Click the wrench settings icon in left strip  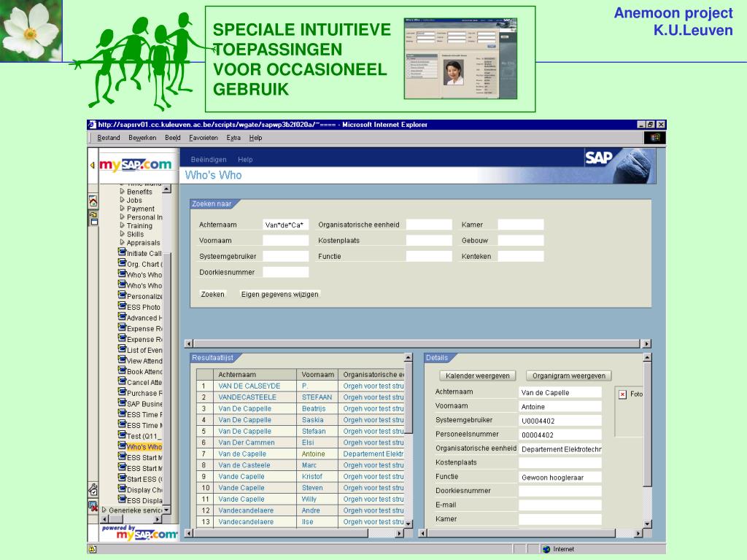point(93,489)
